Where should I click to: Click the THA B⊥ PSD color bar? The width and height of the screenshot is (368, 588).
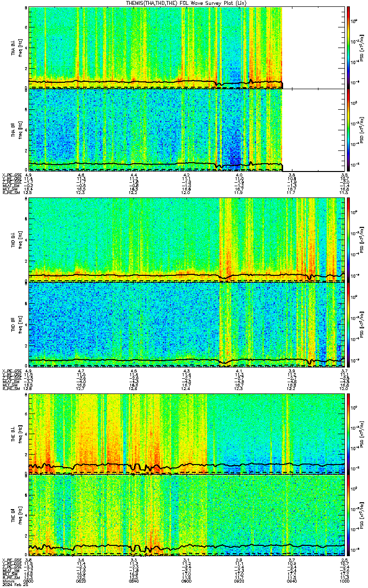tap(348, 48)
